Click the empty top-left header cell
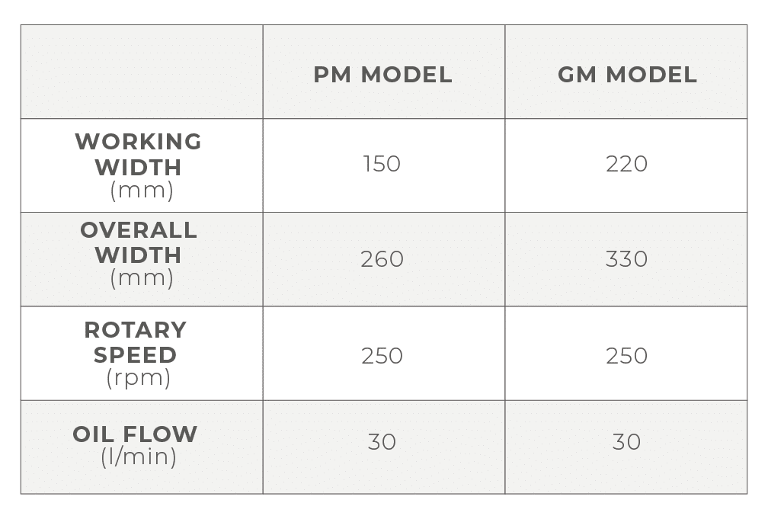This screenshot has width=768, height=532. [142, 72]
